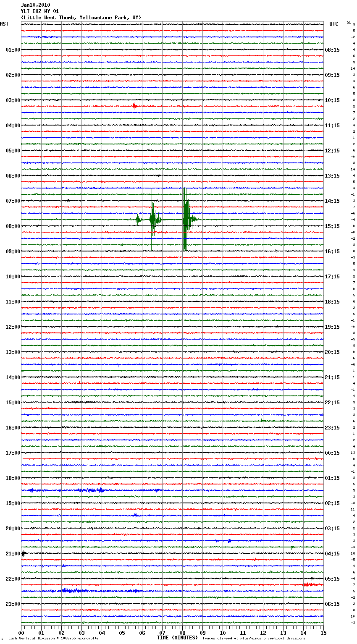Click the 22:15 UTC time label
The width and height of the screenshot is (357, 644).
point(332,403)
